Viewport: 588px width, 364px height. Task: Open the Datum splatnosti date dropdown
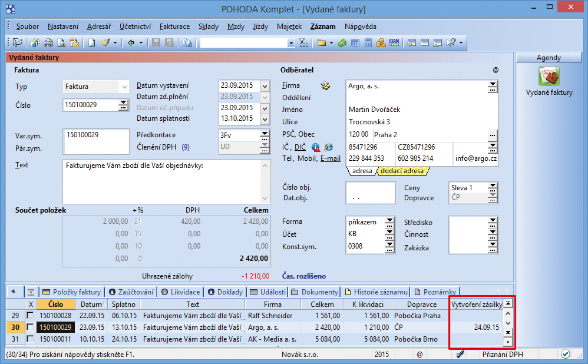pos(265,120)
